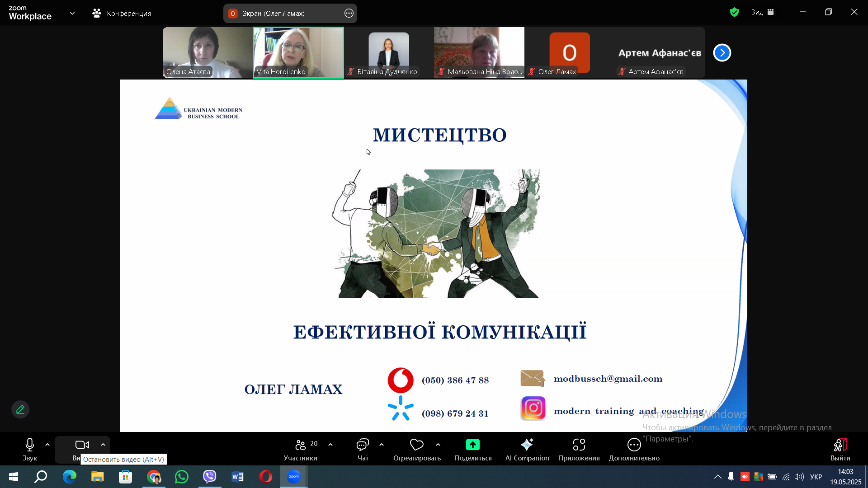
Task: Stop video using the camera icon
Action: pyautogui.click(x=82, y=445)
